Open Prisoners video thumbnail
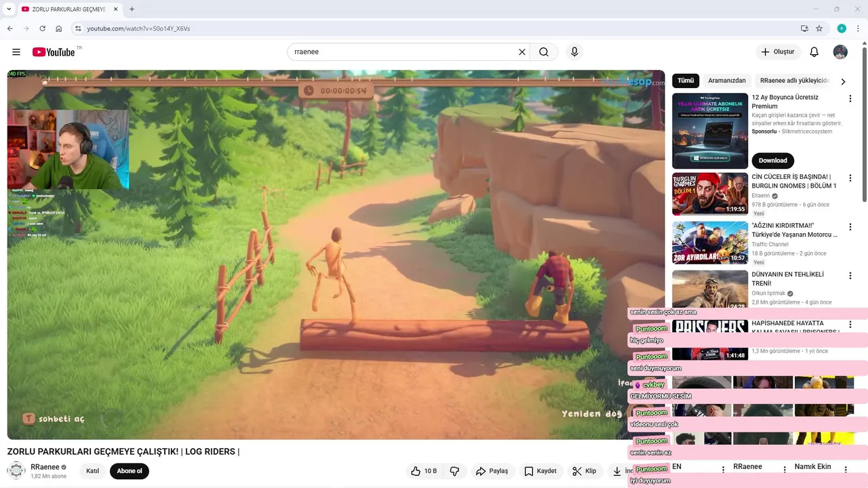868x488 pixels. [x=710, y=340]
